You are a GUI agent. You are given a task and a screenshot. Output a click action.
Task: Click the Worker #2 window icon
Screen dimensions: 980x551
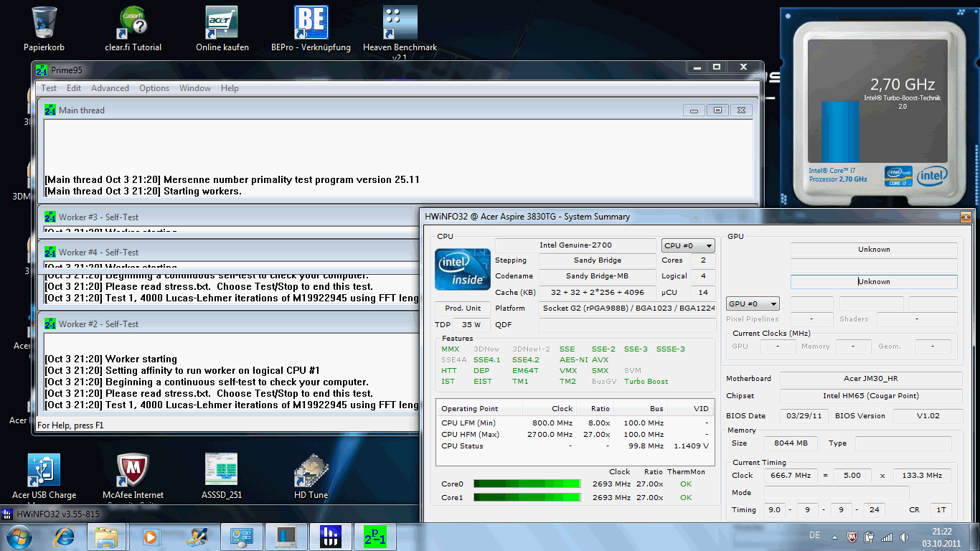50,324
